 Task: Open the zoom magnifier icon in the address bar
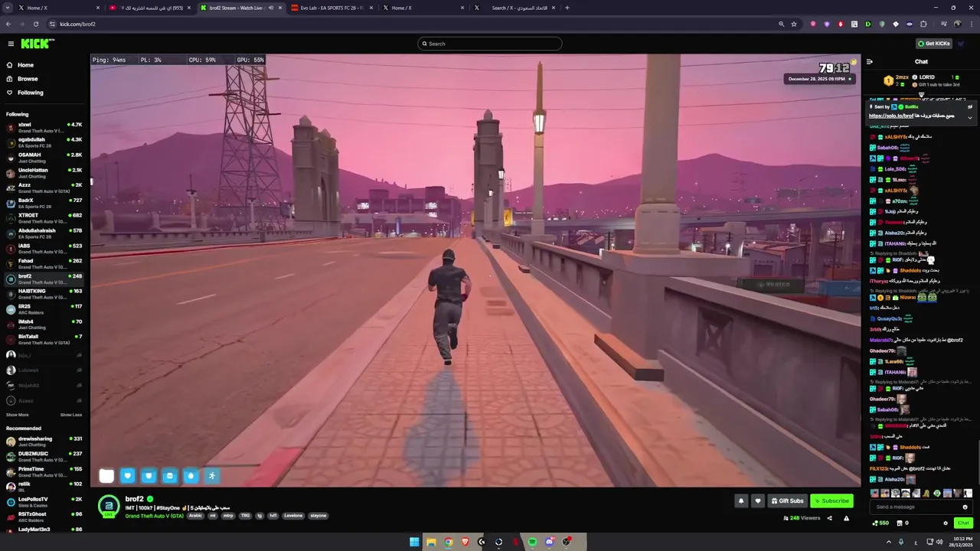pyautogui.click(x=781, y=24)
